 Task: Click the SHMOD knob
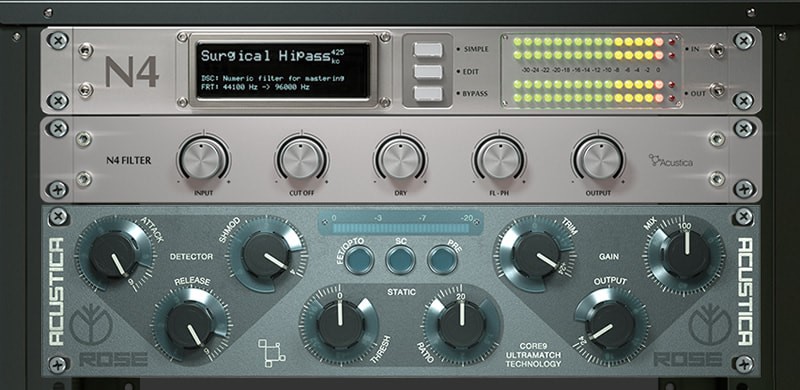266,254
